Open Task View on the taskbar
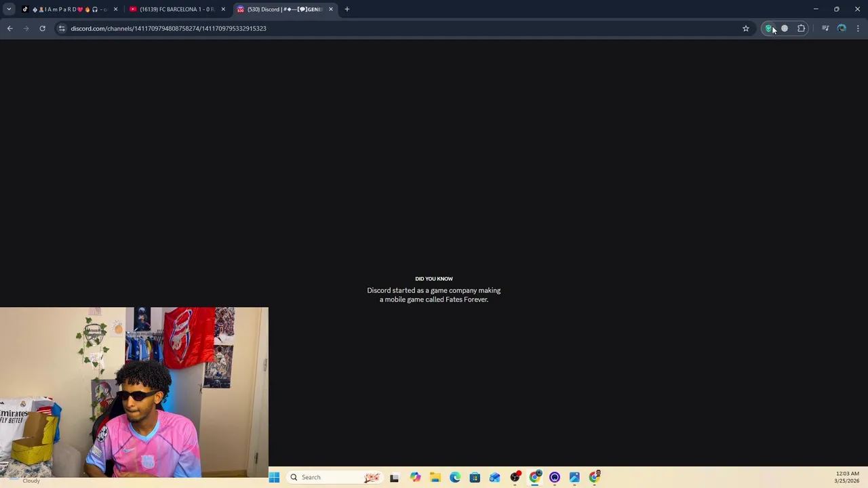Image resolution: width=868 pixels, height=488 pixels. [394, 477]
